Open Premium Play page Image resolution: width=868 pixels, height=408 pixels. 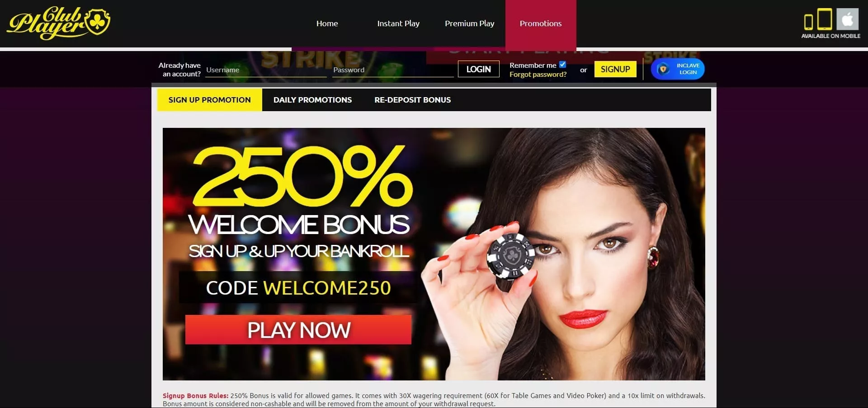469,23
